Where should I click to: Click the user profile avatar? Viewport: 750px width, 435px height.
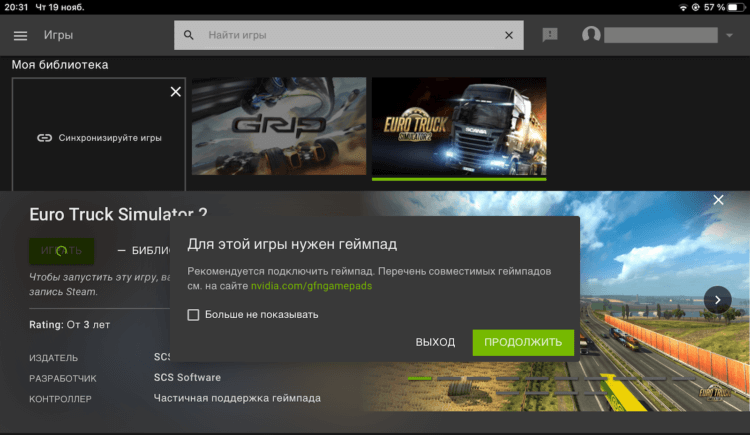(x=591, y=34)
